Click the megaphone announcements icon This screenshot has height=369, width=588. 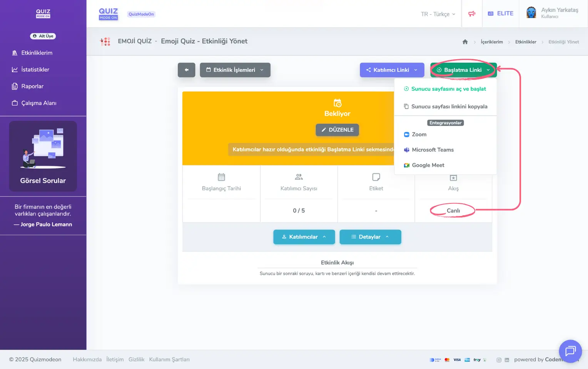click(x=471, y=14)
